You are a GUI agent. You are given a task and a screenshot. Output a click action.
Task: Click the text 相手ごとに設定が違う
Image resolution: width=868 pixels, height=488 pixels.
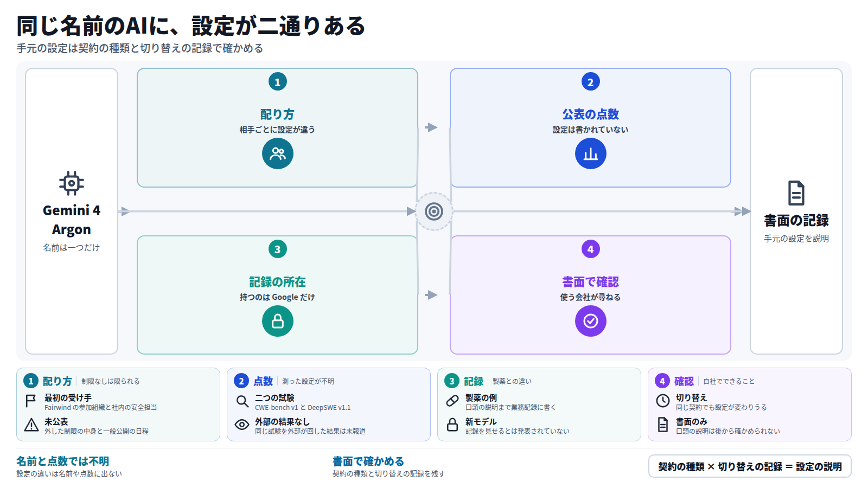[277, 130]
